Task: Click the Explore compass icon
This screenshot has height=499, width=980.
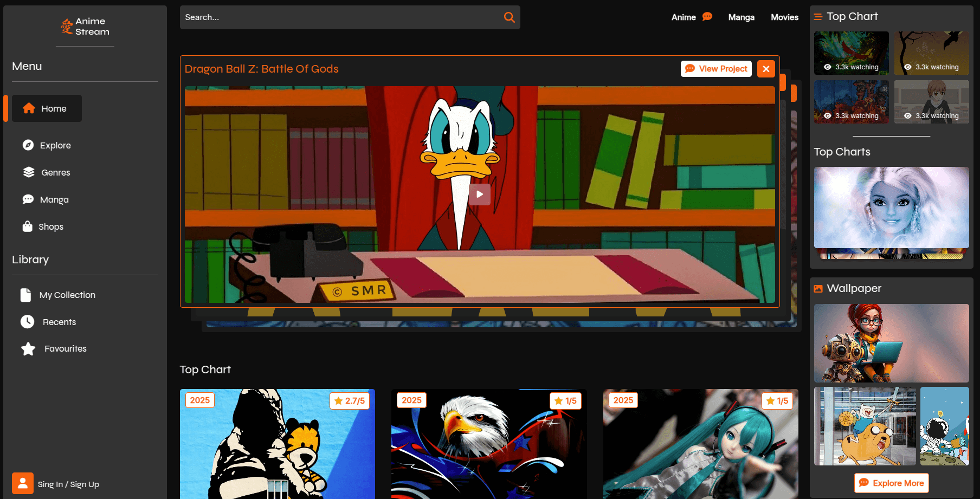Action: click(x=28, y=145)
